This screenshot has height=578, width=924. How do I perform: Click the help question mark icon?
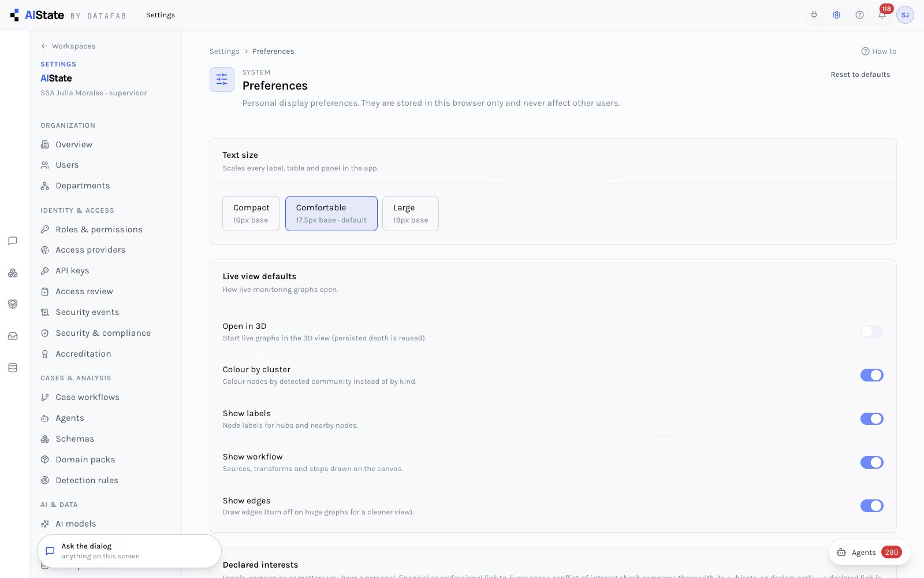(859, 15)
